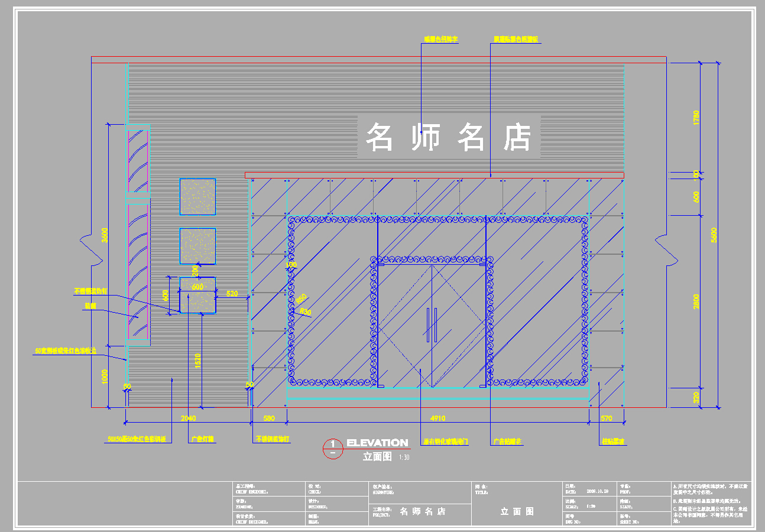The width and height of the screenshot is (765, 532).
Task: Select the 5600 overall height dimension
Action: tap(714, 235)
